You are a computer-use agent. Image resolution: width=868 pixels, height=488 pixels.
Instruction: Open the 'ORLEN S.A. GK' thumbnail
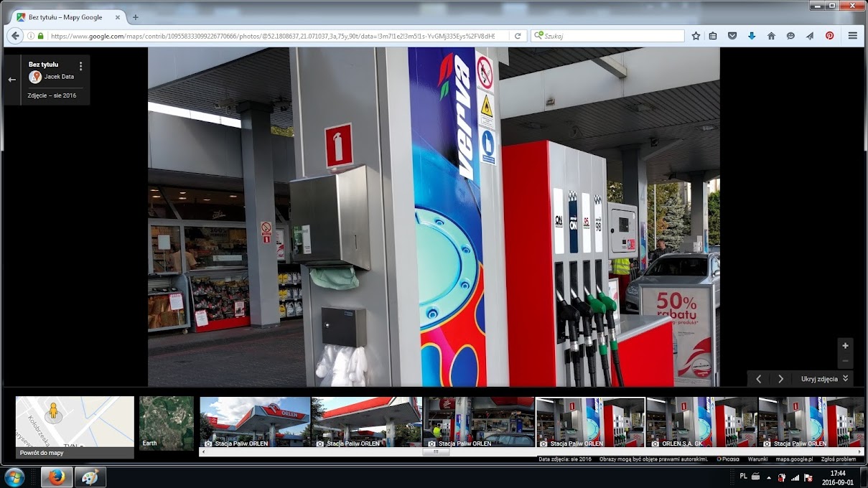pyautogui.click(x=702, y=422)
